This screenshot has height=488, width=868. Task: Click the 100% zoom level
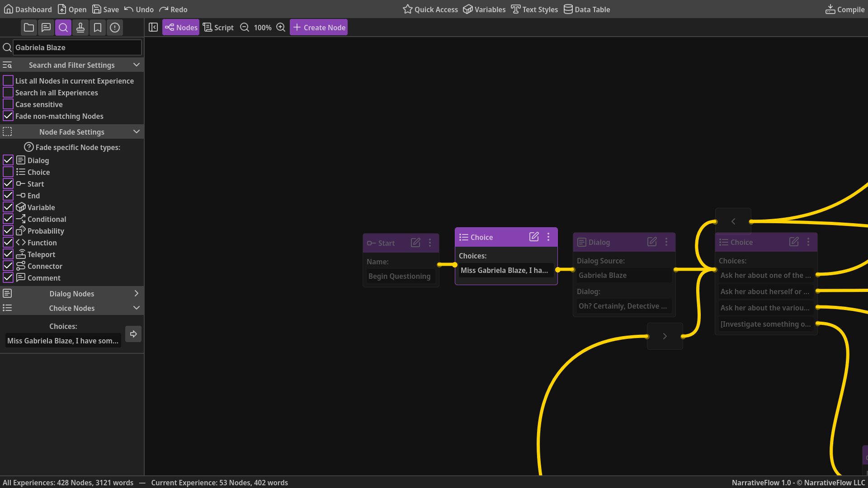[263, 28]
